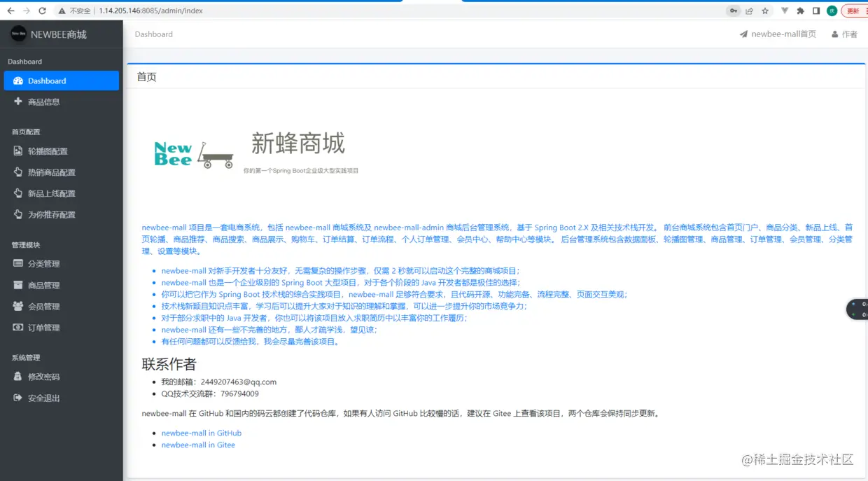This screenshot has width=868, height=481.
Task: Click the red browser update button
Action: click(x=853, y=11)
